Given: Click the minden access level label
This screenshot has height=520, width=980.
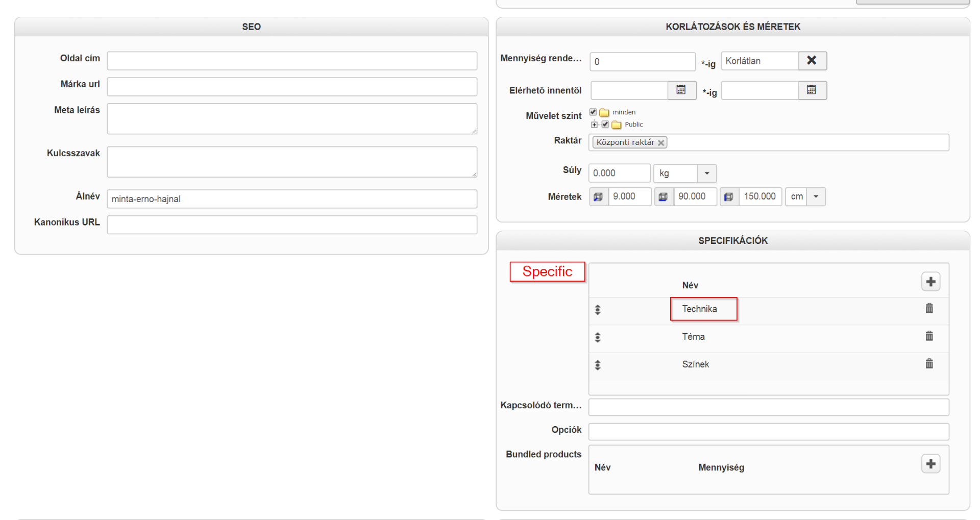Looking at the screenshot, I should click(x=624, y=112).
